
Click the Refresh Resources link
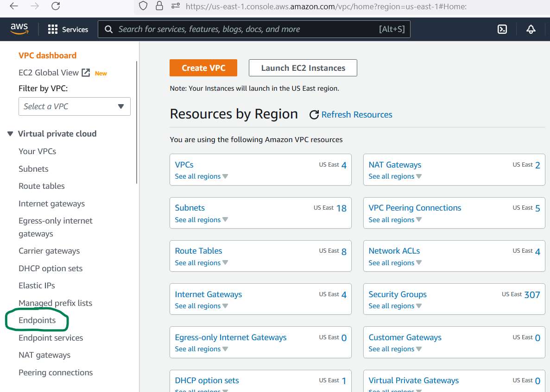click(x=357, y=115)
